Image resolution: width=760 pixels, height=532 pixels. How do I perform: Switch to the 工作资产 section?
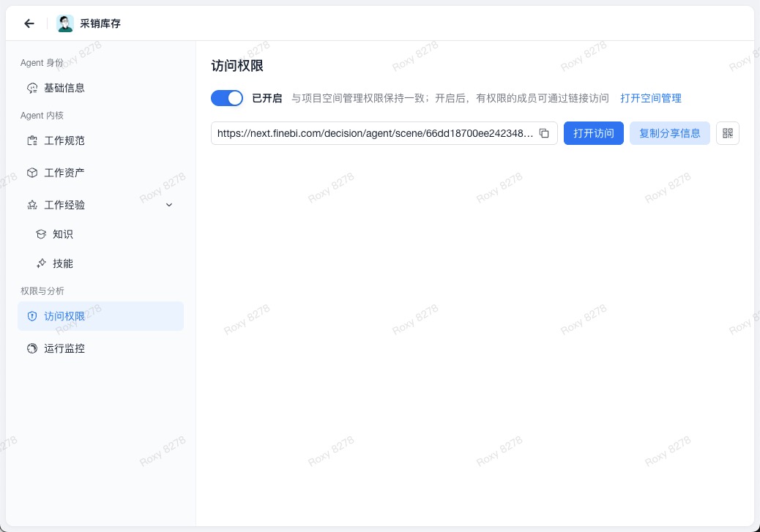tap(101, 173)
